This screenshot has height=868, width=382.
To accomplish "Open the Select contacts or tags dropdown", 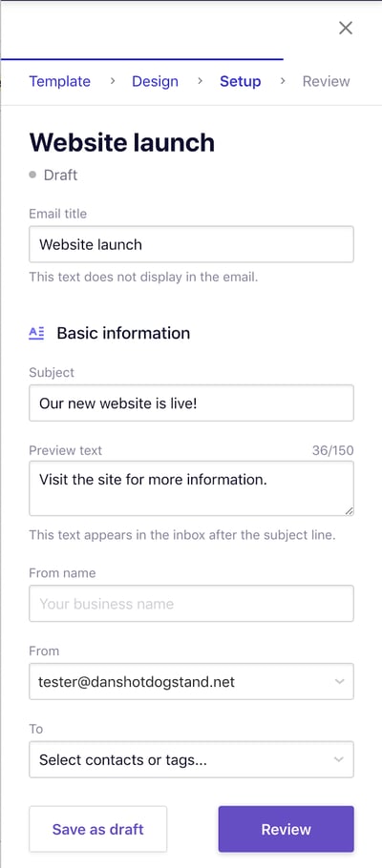I will [191, 759].
